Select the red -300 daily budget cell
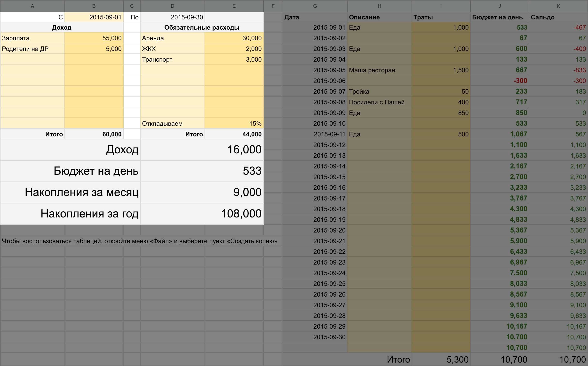This screenshot has height=366, width=588. [500, 81]
